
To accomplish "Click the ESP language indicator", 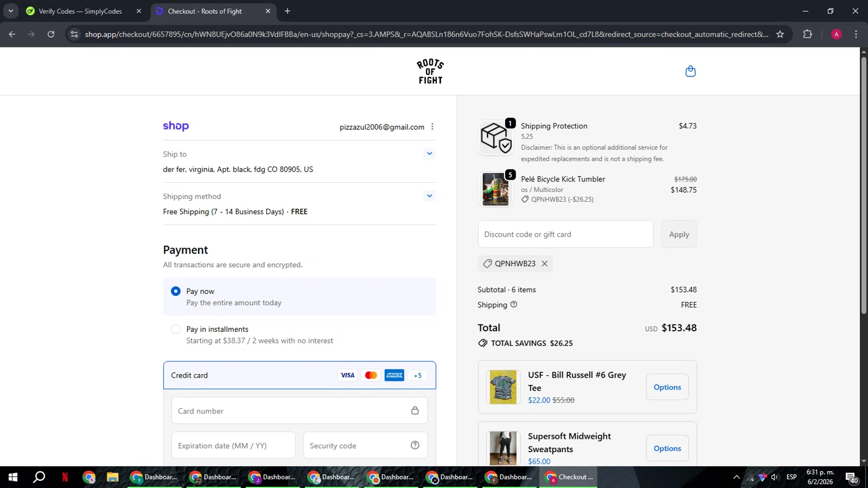I will tap(792, 477).
